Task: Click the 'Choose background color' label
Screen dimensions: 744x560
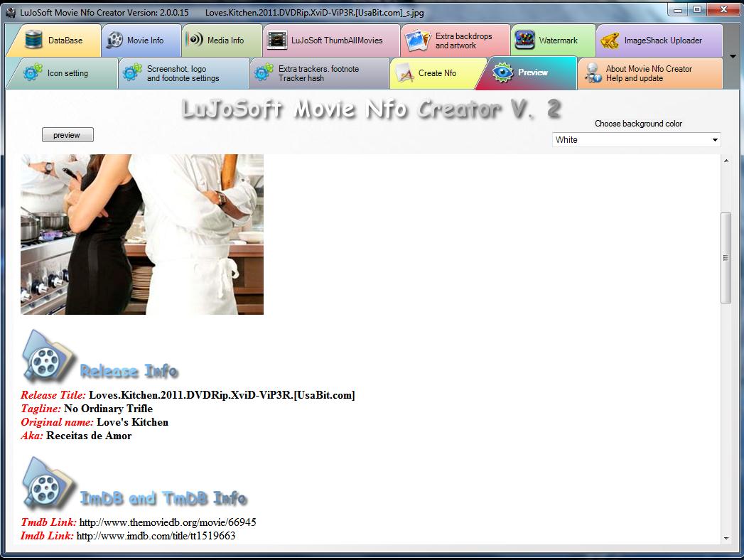Action: [x=638, y=124]
